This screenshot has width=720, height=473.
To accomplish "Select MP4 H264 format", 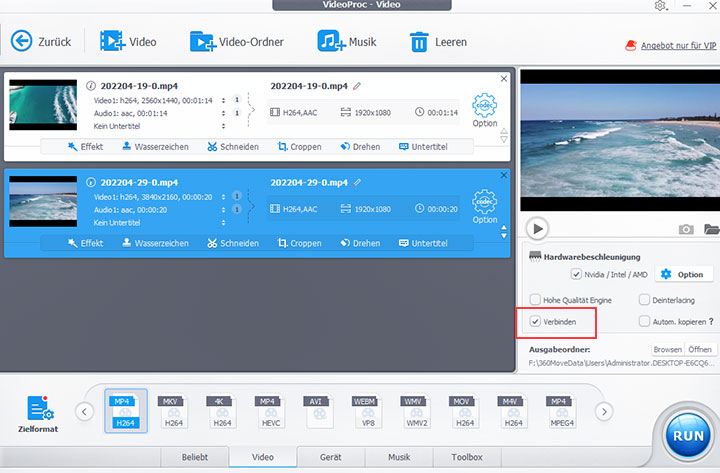I will tap(126, 411).
